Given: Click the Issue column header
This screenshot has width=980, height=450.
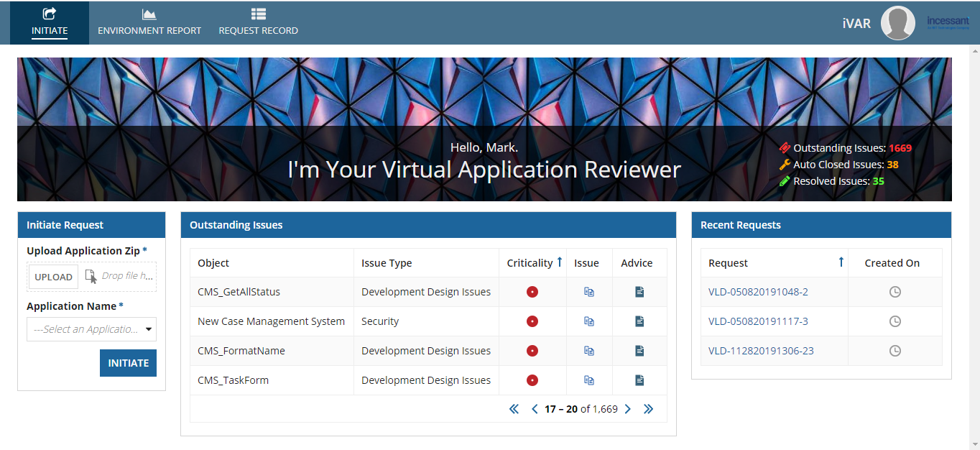Looking at the screenshot, I should coord(587,263).
